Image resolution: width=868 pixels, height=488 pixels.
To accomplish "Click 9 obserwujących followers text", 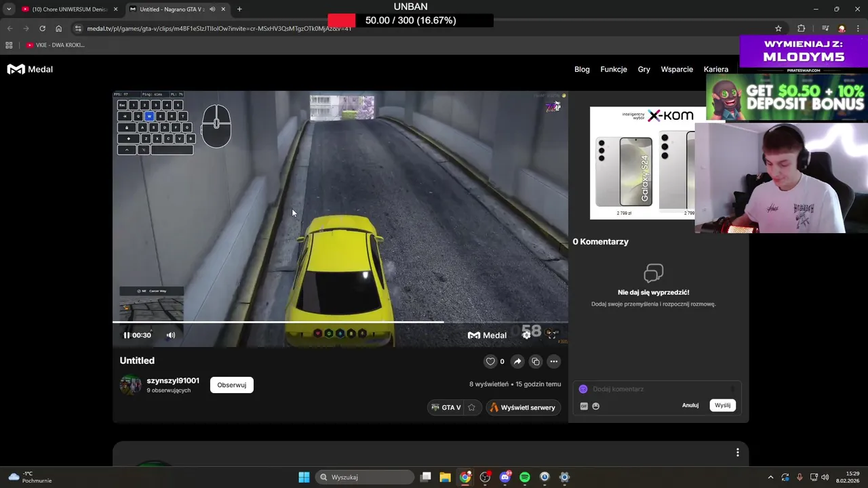I will click(x=168, y=390).
